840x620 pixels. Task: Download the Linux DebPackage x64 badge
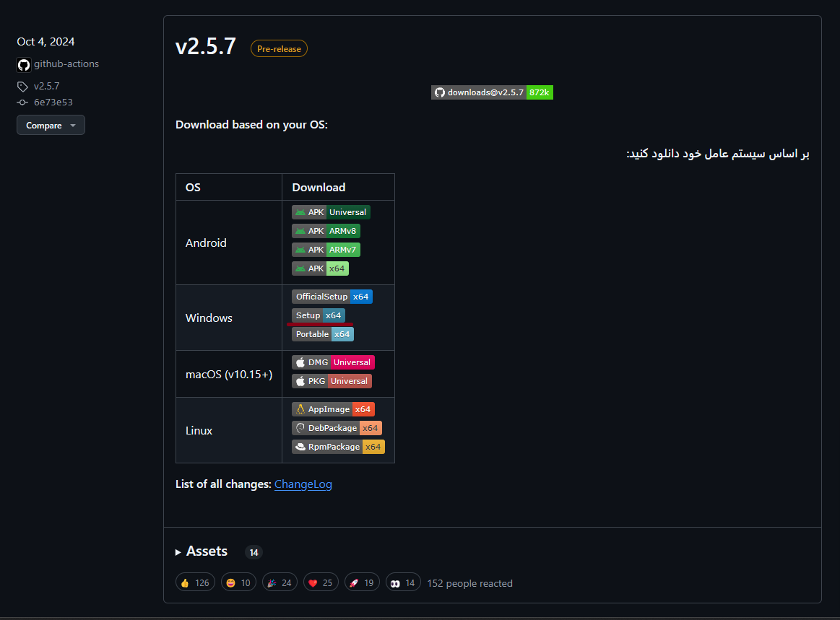337,428
